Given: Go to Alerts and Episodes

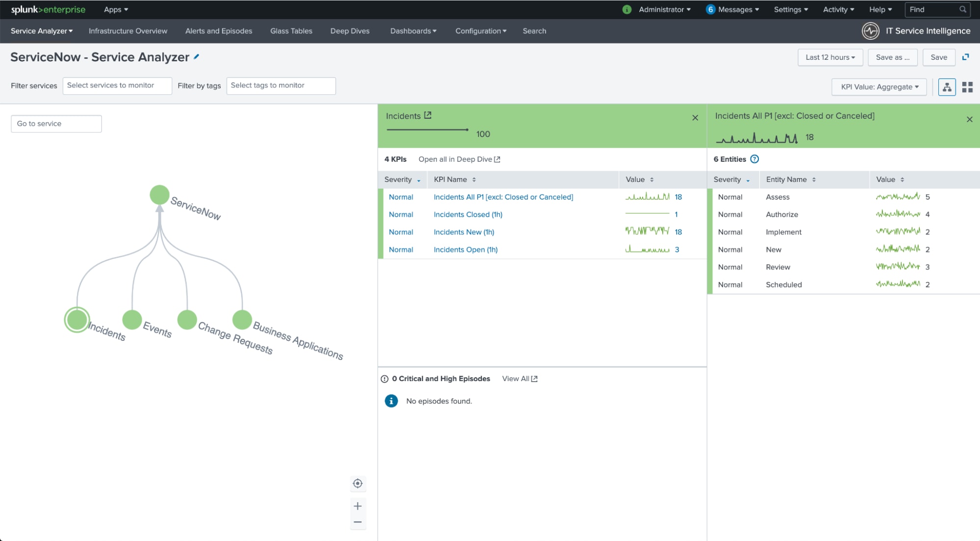Looking at the screenshot, I should click(219, 31).
